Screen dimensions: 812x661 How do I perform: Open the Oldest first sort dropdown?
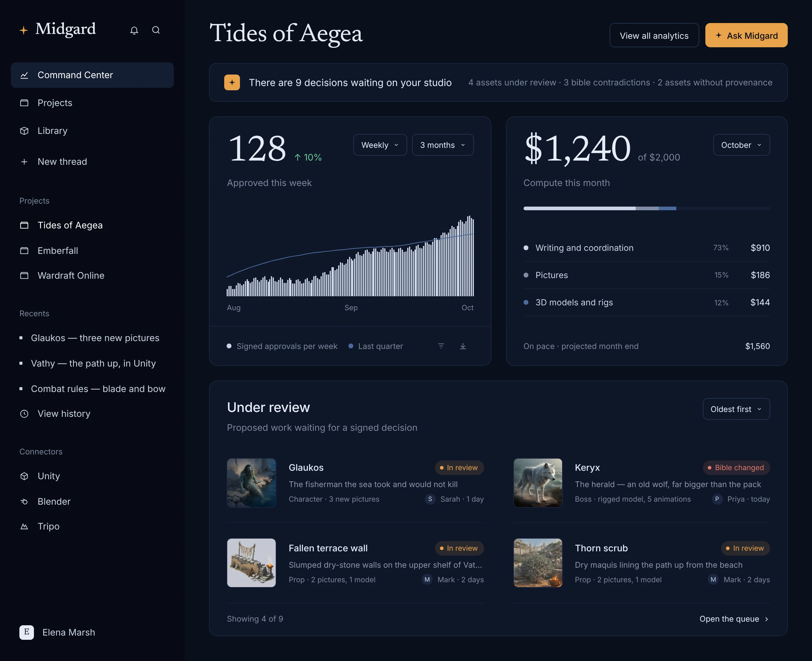point(736,409)
